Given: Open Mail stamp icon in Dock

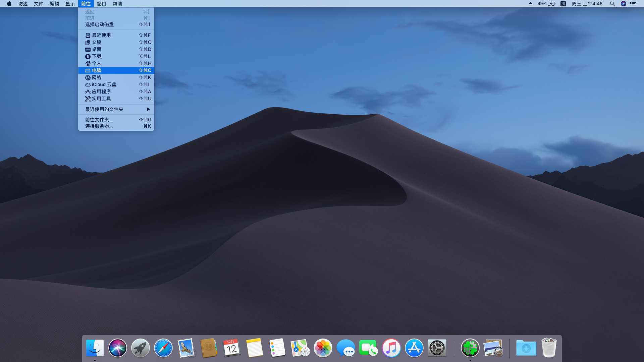Looking at the screenshot, I should point(186,348).
